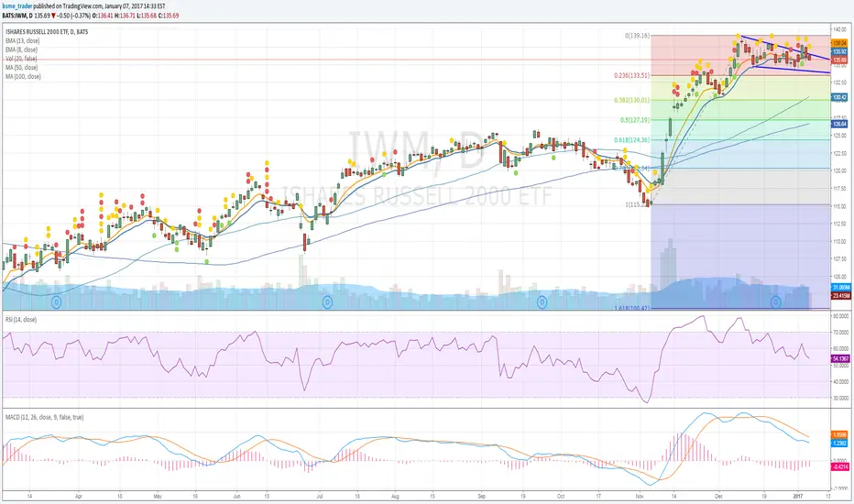Viewport: 854px width, 504px height.
Task: Click the orange 1.6596 MACD signal tag
Action: tap(839, 434)
